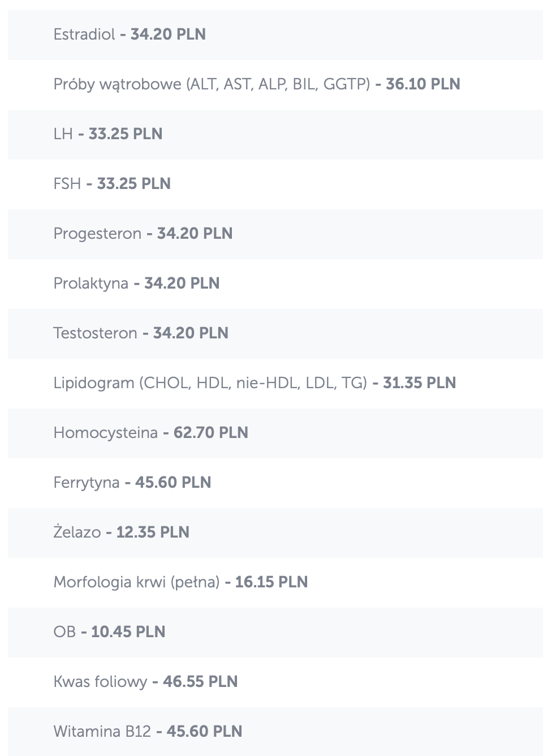This screenshot has width=543, height=756.
Task: Click the 46.55 PLN price text
Action: click(x=200, y=682)
